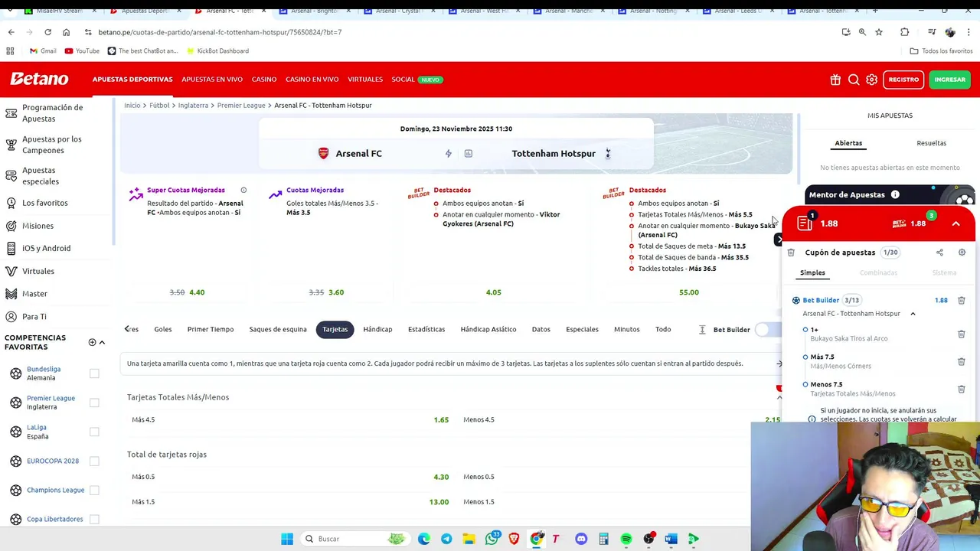Click the Windows taskbar Buscar search box
This screenshot has height=551, width=980.
pyautogui.click(x=355, y=539)
